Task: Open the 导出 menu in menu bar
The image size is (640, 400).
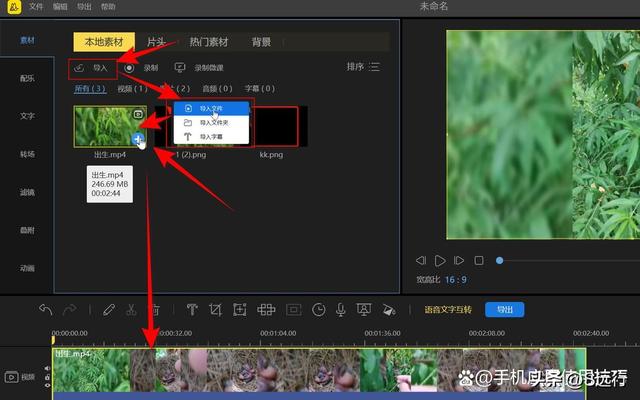Action: [84, 7]
